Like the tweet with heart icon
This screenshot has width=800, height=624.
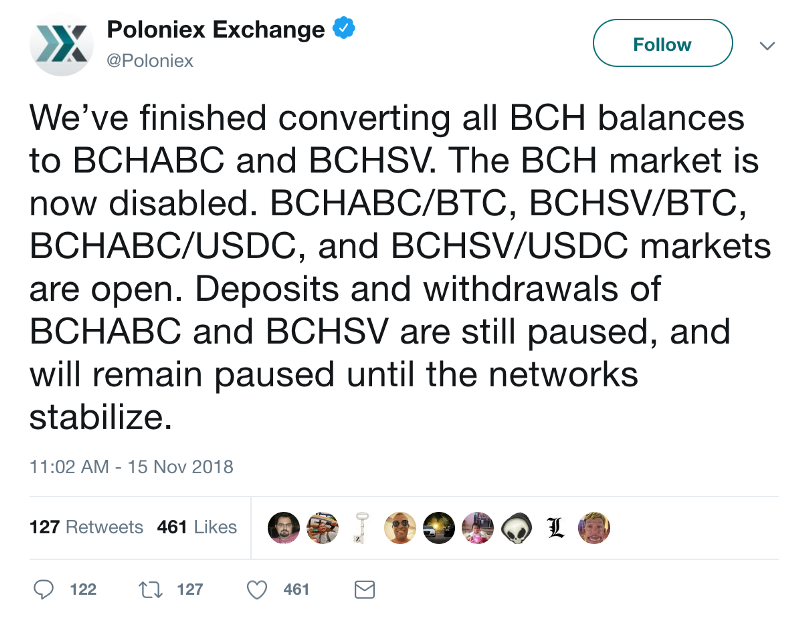click(x=257, y=590)
